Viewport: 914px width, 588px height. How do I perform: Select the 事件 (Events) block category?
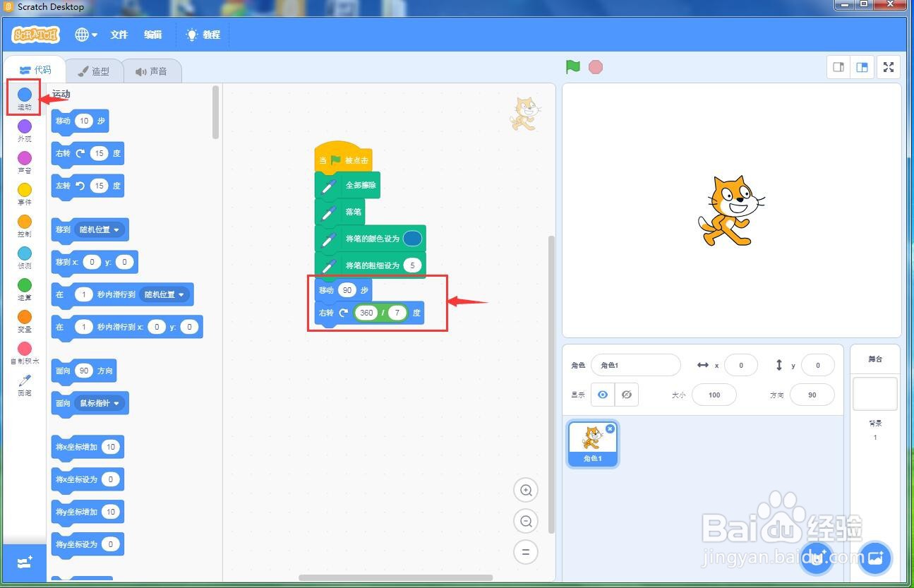[23, 192]
